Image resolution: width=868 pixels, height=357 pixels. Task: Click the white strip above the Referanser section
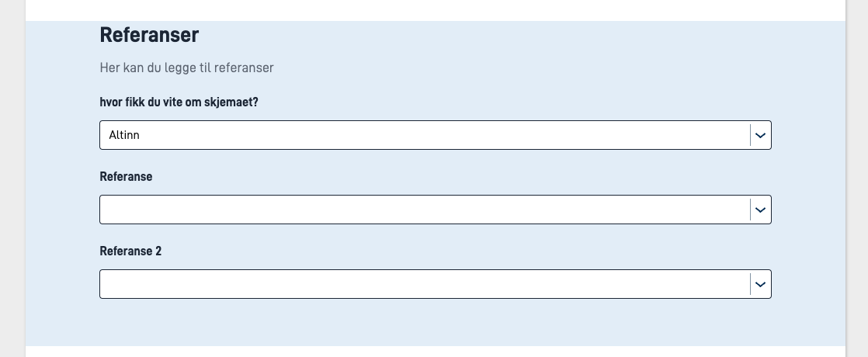pyautogui.click(x=435, y=9)
